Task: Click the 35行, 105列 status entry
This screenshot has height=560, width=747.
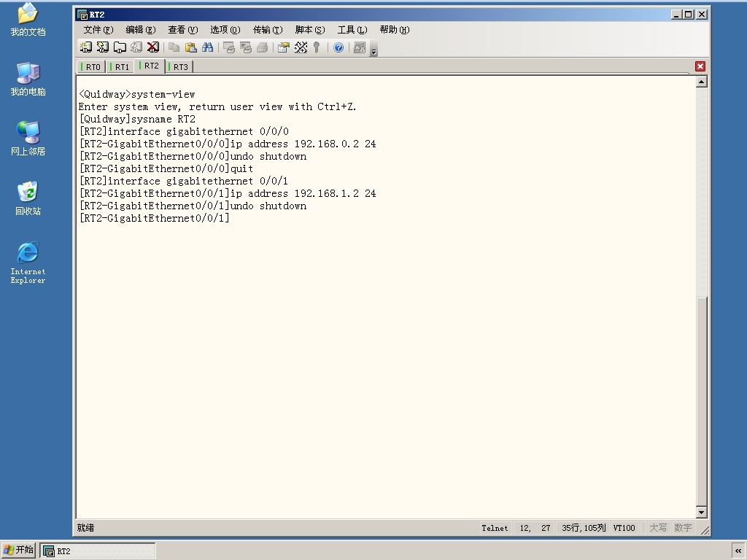Action: pyautogui.click(x=584, y=528)
